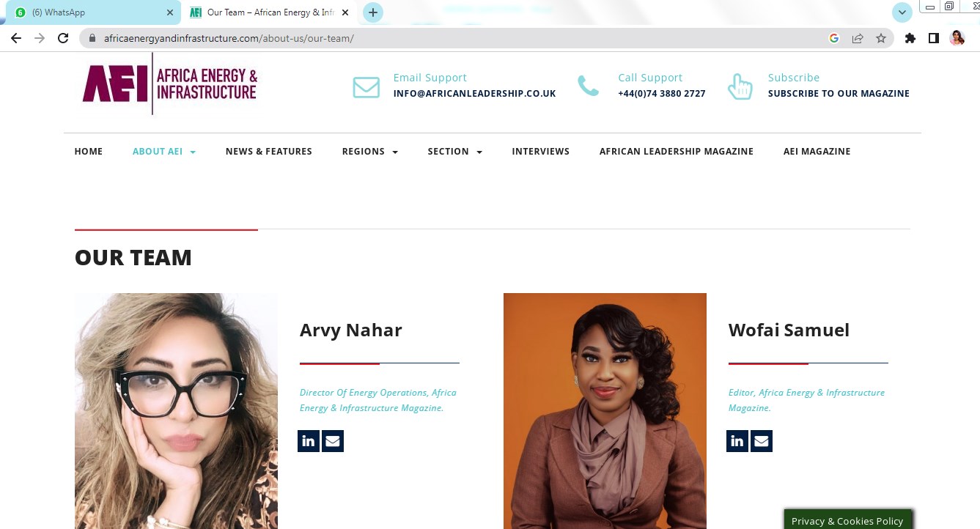
Task: Expand the ABOUT AEI dropdown menu
Action: tap(164, 152)
